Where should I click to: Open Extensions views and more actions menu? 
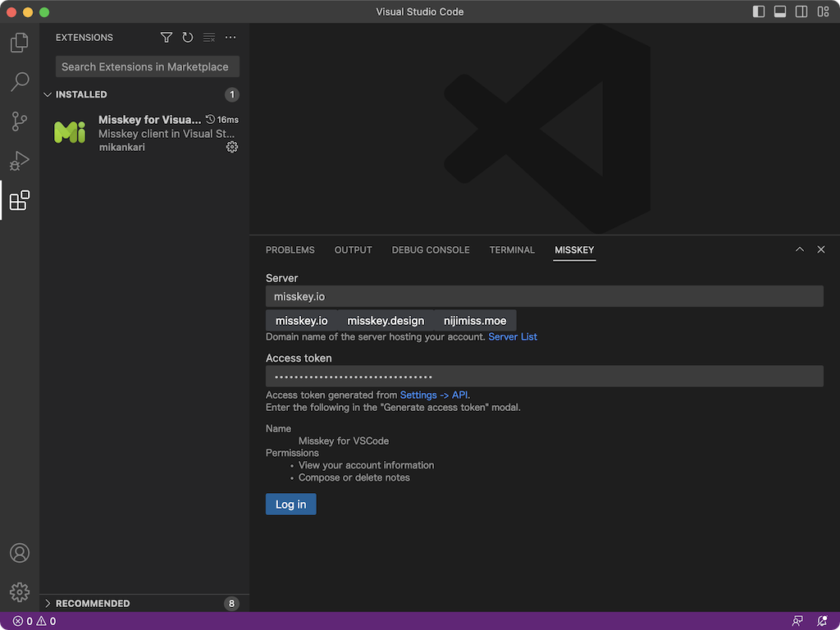tap(231, 38)
